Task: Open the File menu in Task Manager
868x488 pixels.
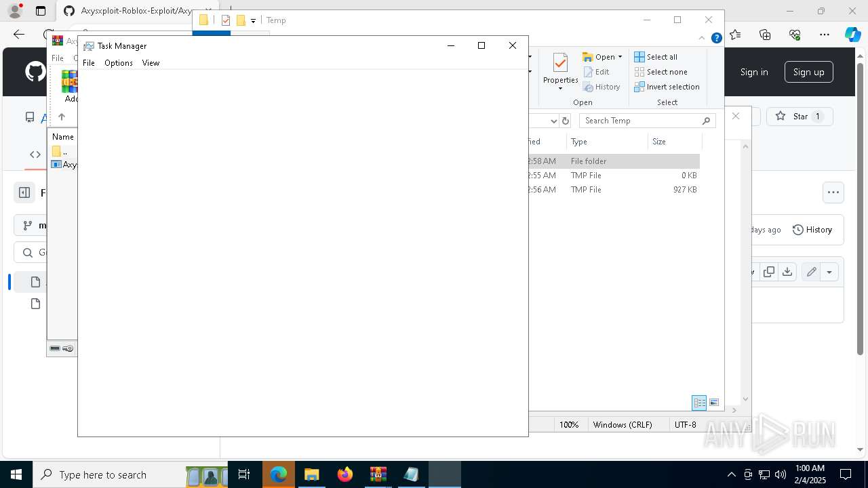Action: pos(89,63)
